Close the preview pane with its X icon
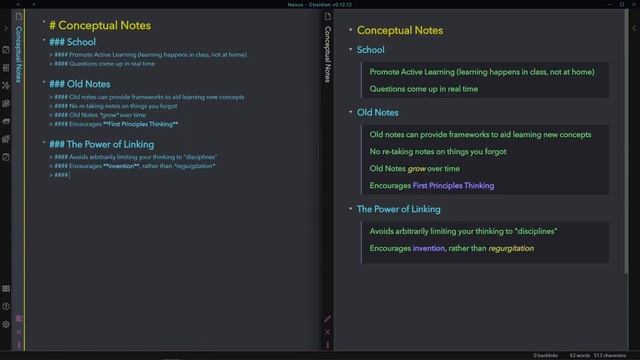The width and height of the screenshot is (640, 360). 327,332
